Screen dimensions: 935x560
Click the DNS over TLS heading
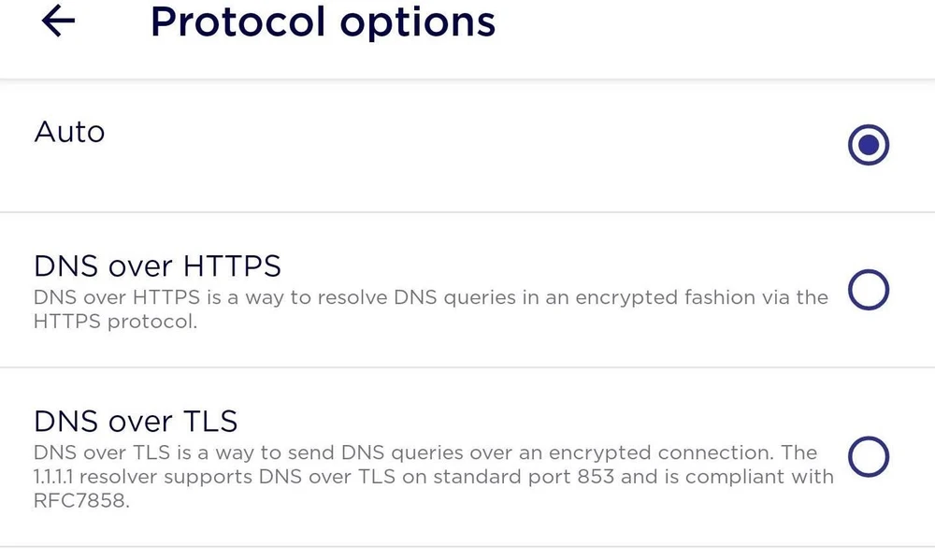136,421
